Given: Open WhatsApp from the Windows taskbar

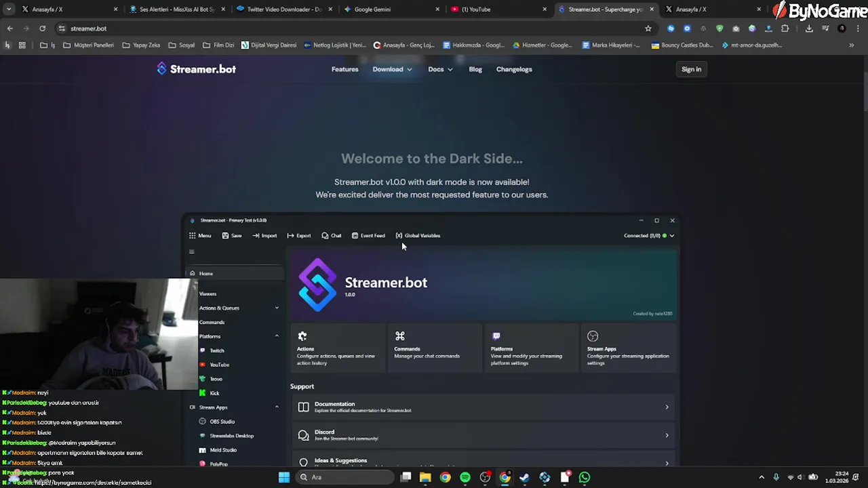Looking at the screenshot, I should point(585,477).
